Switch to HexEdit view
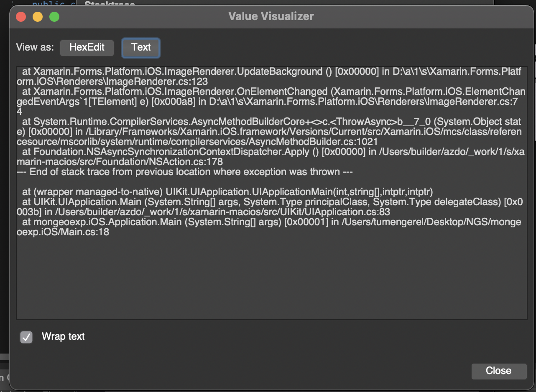The height and width of the screenshot is (392, 536). (x=87, y=48)
